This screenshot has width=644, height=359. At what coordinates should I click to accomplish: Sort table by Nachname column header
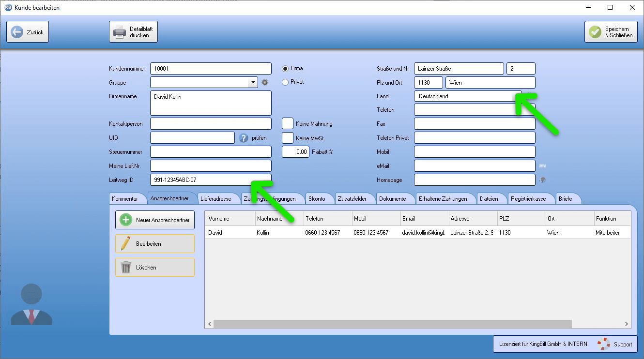tap(280, 219)
